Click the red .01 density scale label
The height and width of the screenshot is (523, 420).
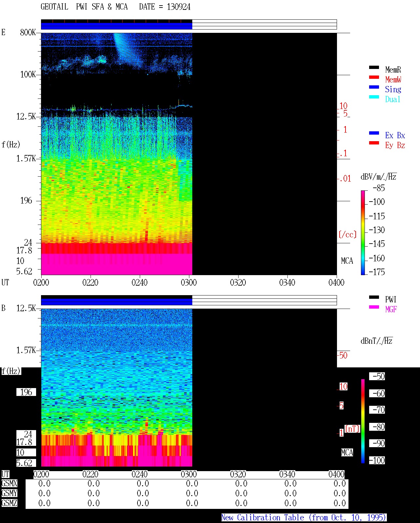point(345,179)
